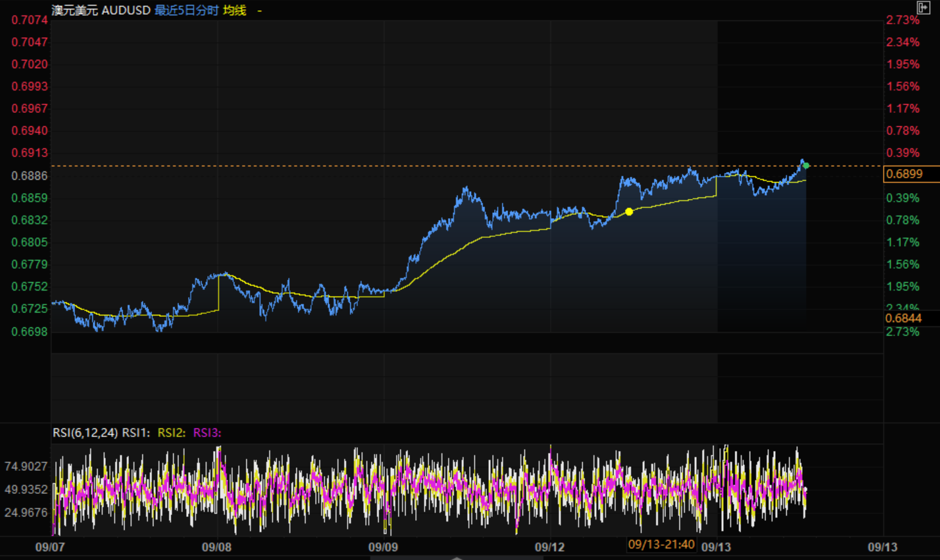The width and height of the screenshot is (940, 560).
Task: Click the 09/12 date label
Action: click(x=550, y=547)
